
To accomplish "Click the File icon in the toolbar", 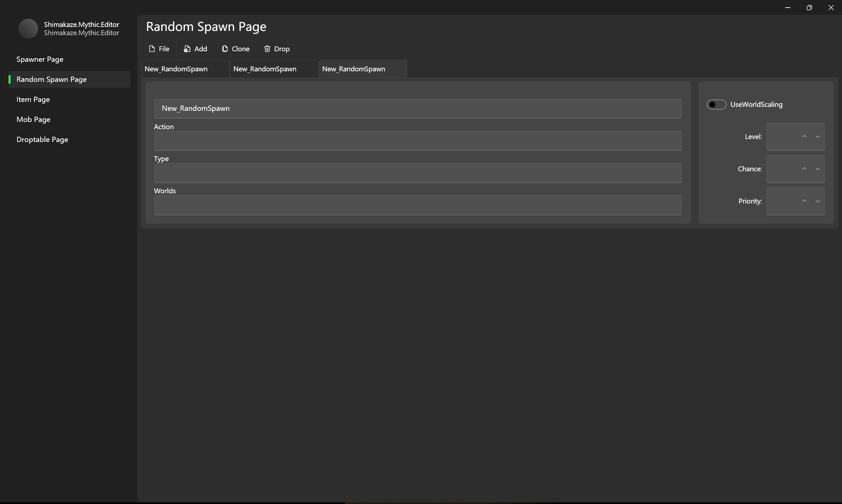I will (152, 49).
